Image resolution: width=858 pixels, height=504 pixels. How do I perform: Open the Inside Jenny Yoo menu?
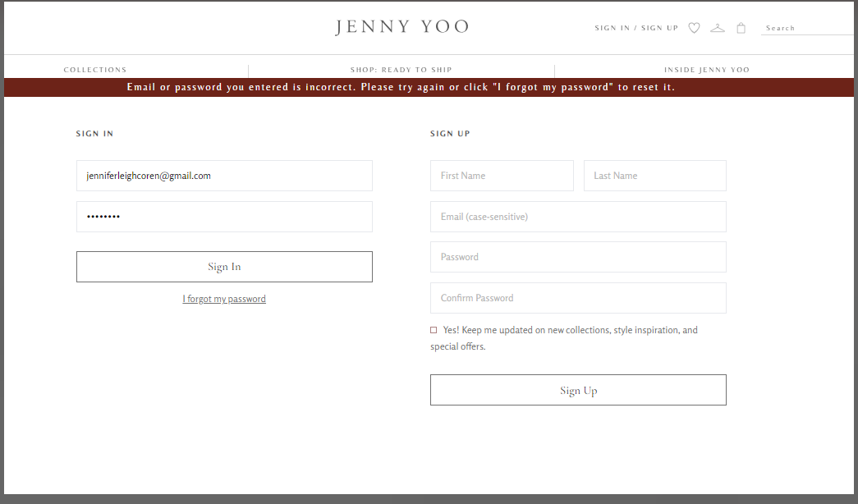pyautogui.click(x=706, y=70)
